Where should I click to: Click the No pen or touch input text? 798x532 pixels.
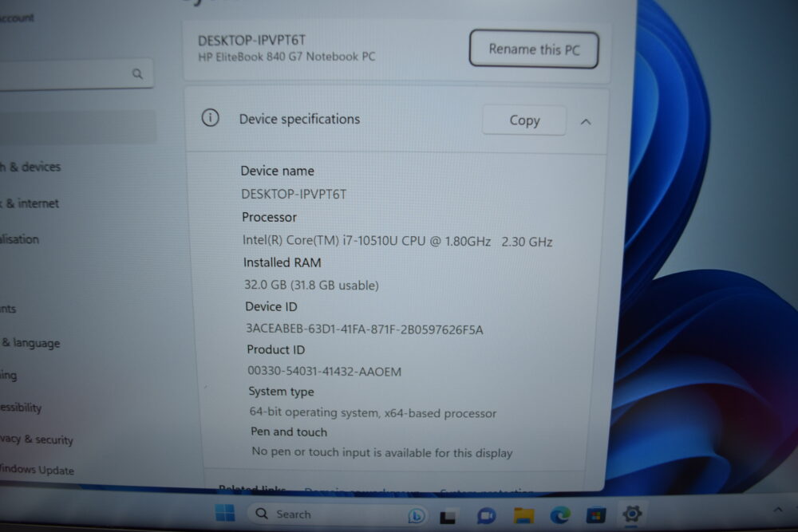(381, 452)
